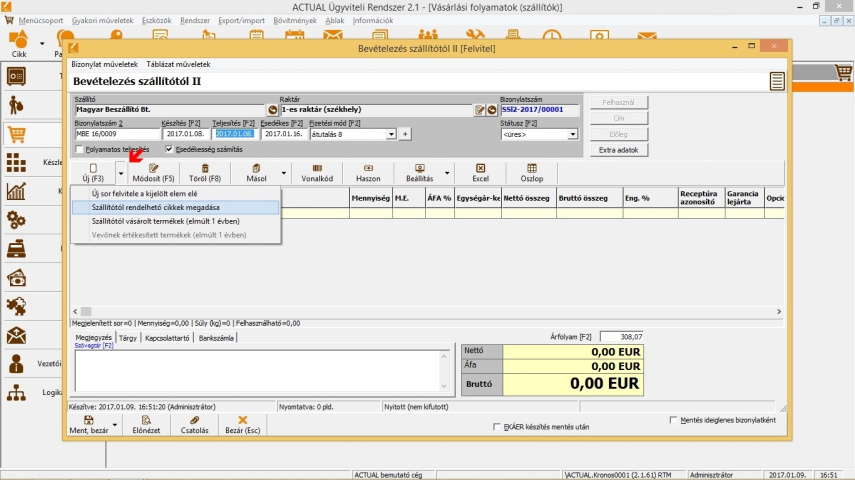Click the Bezár (Esc) button
The height and width of the screenshot is (480, 855).
point(242,425)
